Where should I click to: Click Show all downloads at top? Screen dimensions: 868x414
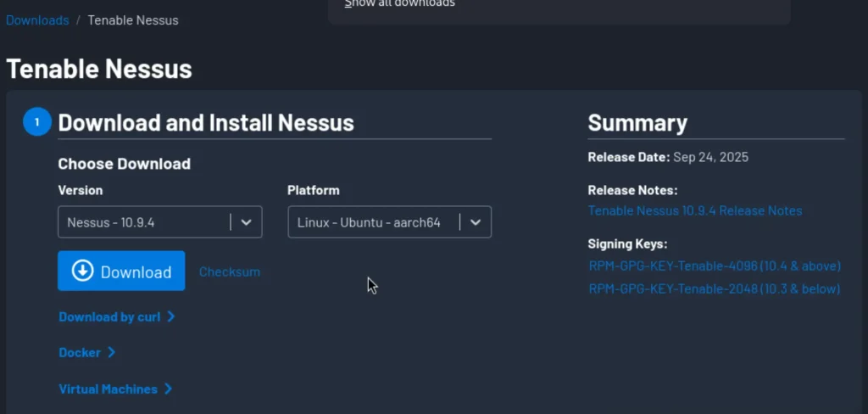click(399, 3)
